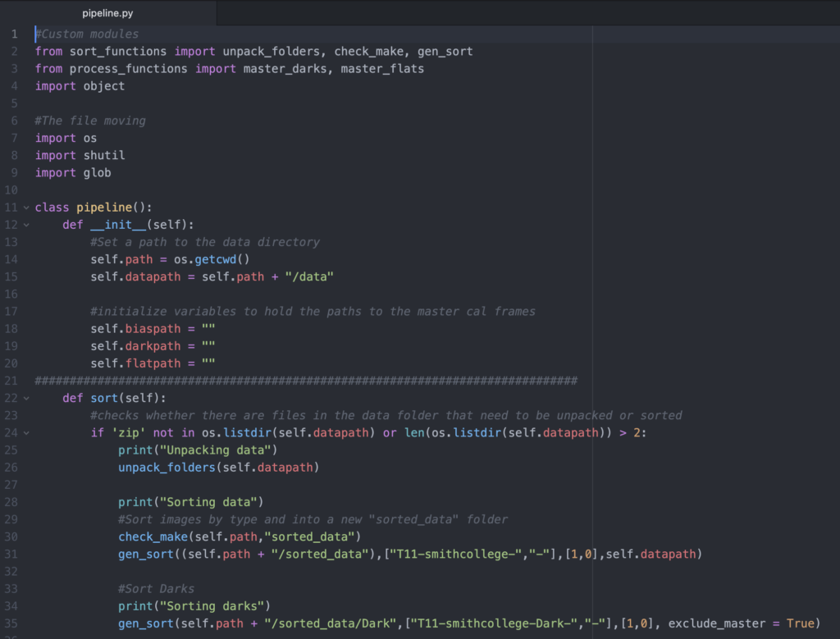
Task: Click '#checks whether there are files' comment
Action: coord(386,416)
